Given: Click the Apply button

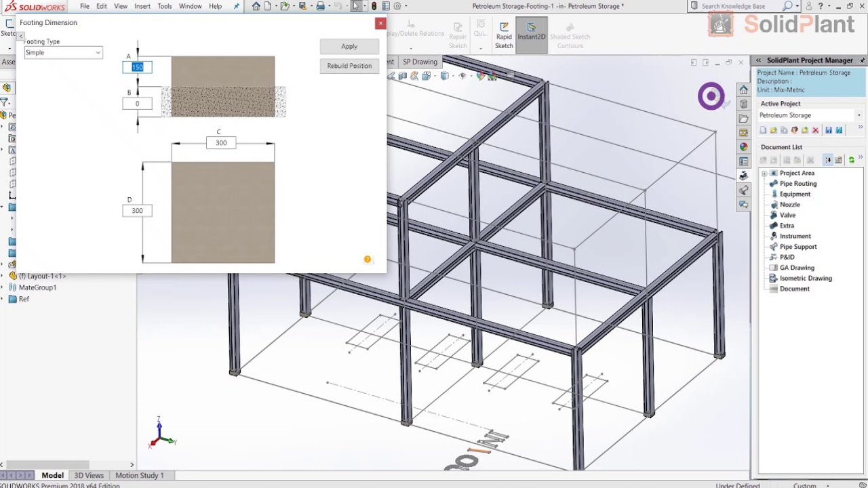Looking at the screenshot, I should point(349,46).
